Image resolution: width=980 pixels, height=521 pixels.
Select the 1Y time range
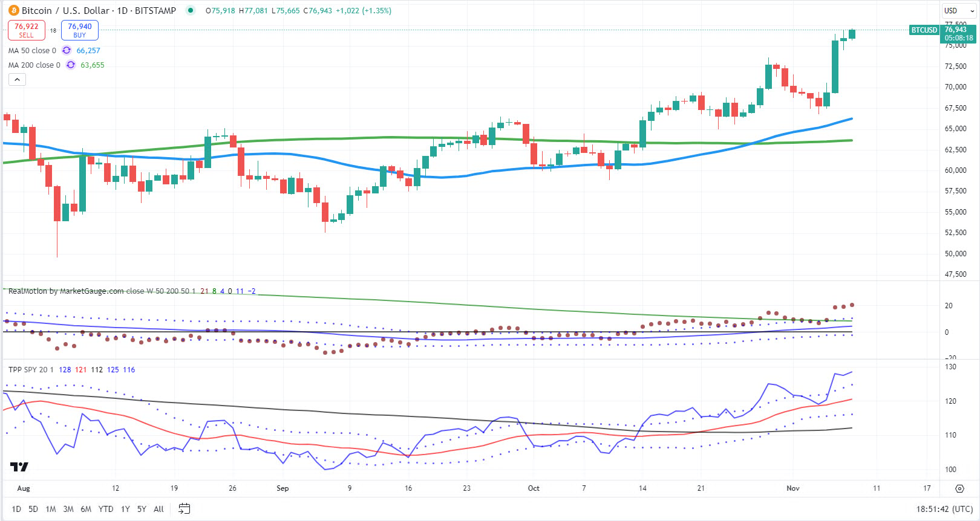pyautogui.click(x=125, y=509)
